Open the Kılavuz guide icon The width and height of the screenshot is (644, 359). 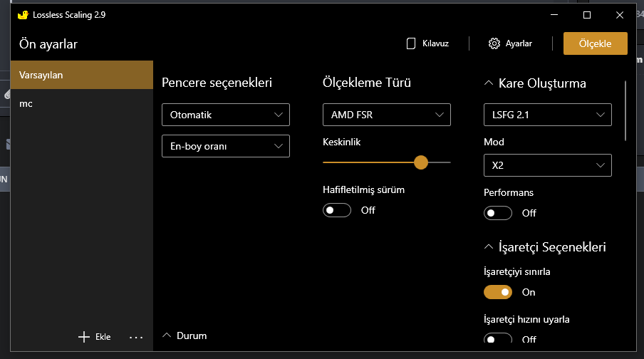click(411, 43)
